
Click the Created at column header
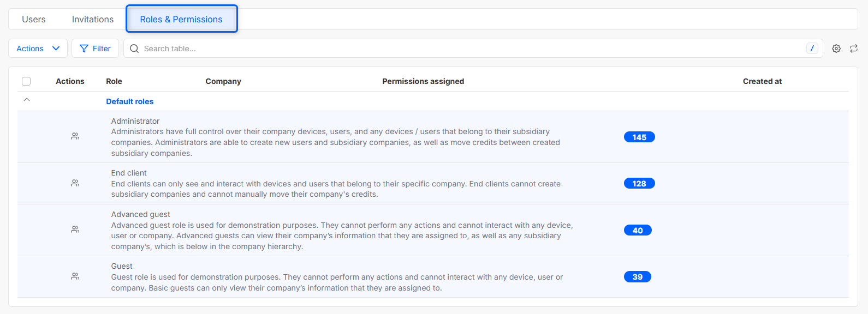(x=762, y=81)
